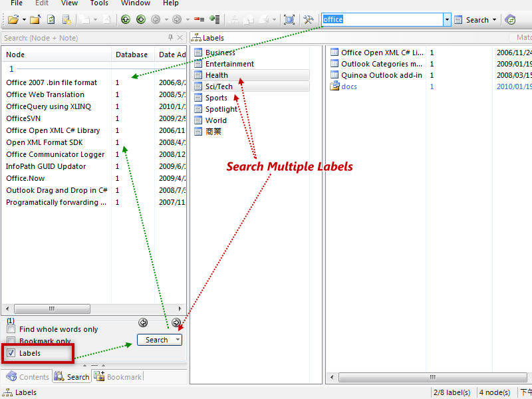Open the dropdown arrow beside the open-folder icon

pos(24,20)
